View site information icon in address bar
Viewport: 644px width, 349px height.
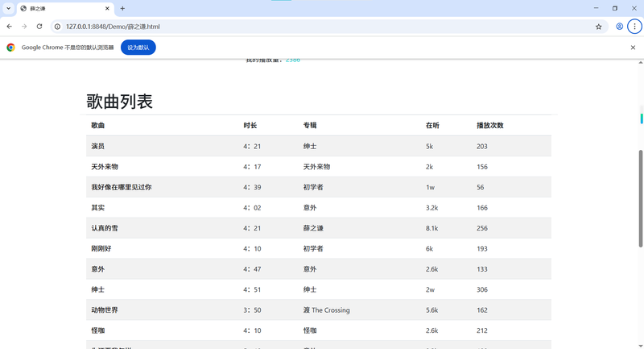(x=57, y=27)
